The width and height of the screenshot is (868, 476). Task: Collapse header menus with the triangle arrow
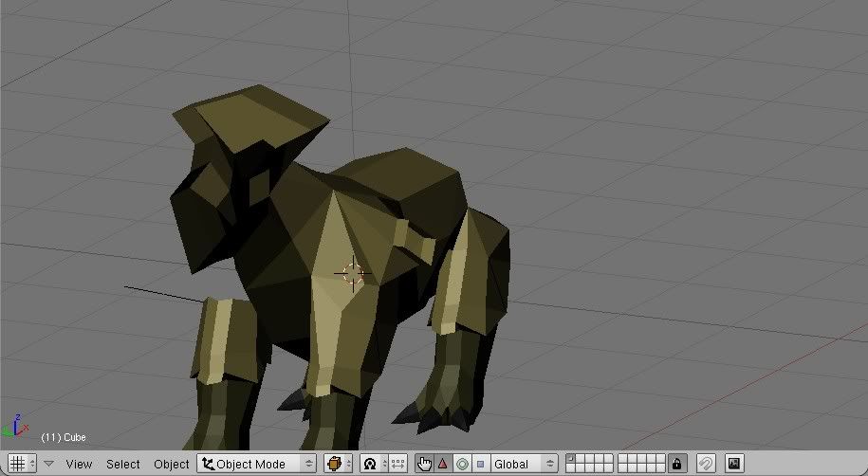point(48,464)
